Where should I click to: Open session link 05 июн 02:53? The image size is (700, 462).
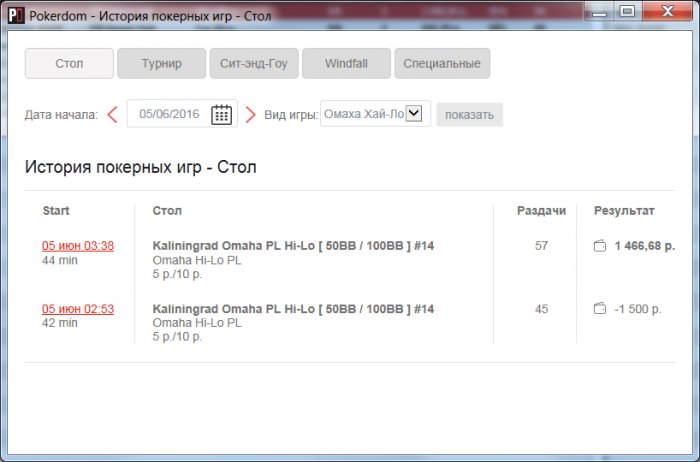click(x=78, y=309)
